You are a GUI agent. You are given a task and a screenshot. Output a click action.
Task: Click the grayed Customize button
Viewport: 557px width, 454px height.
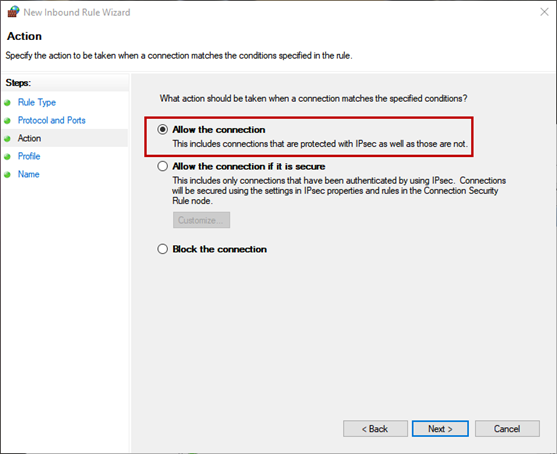pyautogui.click(x=201, y=220)
